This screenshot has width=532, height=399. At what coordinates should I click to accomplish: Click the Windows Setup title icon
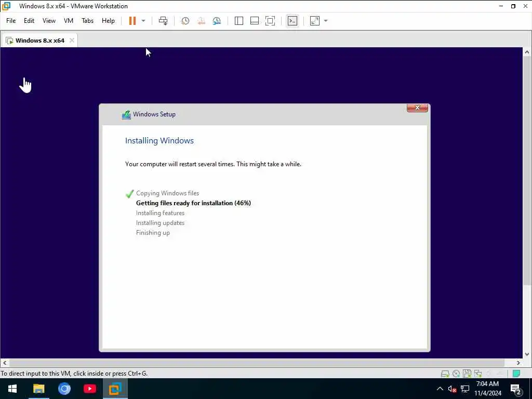click(126, 115)
